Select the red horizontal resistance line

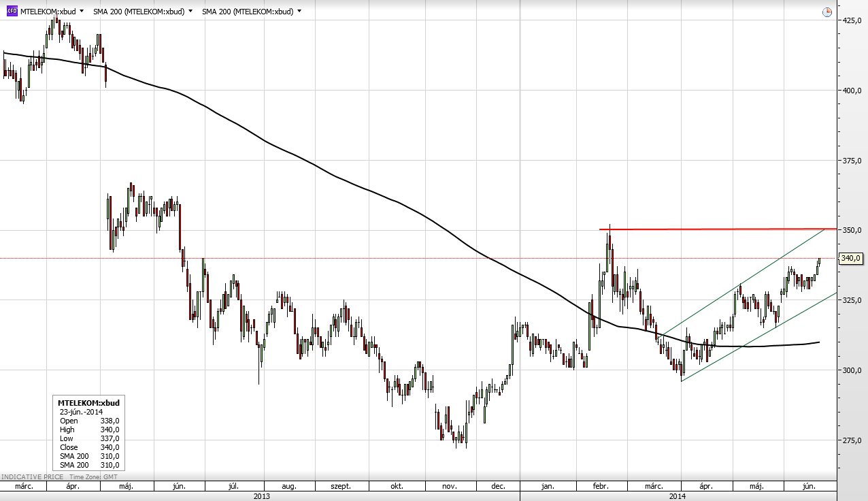(718, 229)
